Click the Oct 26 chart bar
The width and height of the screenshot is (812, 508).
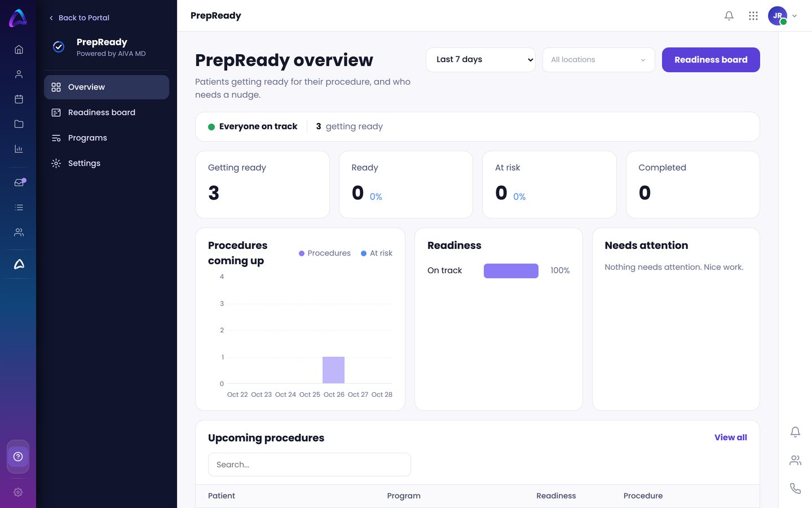coord(333,370)
